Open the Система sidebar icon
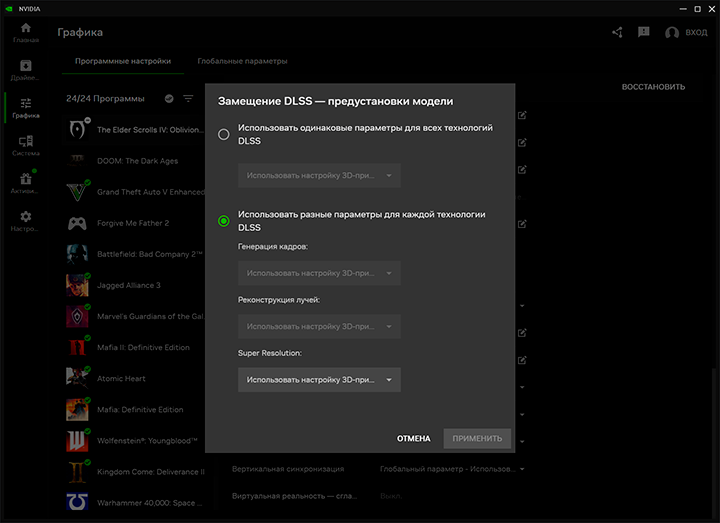 (26, 141)
